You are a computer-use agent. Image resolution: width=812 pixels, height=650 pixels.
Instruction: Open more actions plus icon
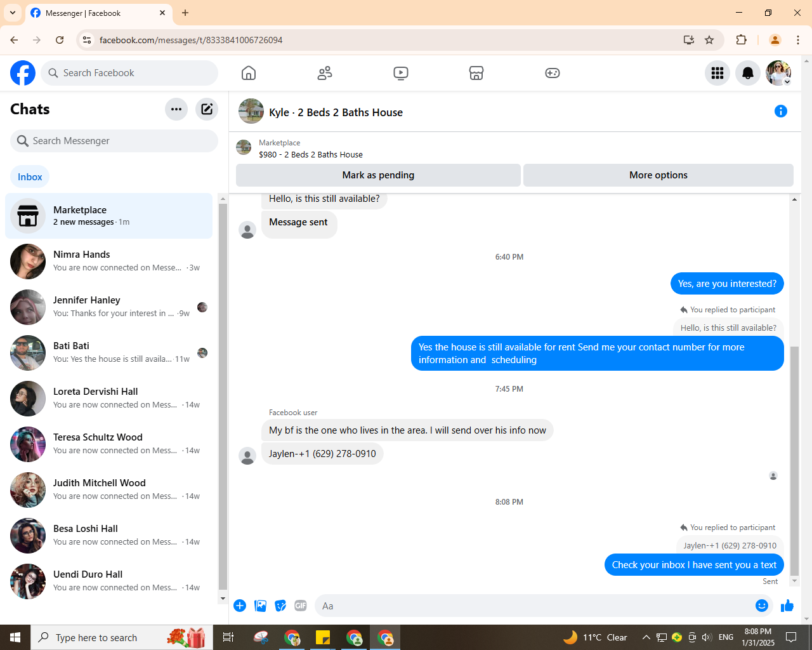[x=240, y=606]
